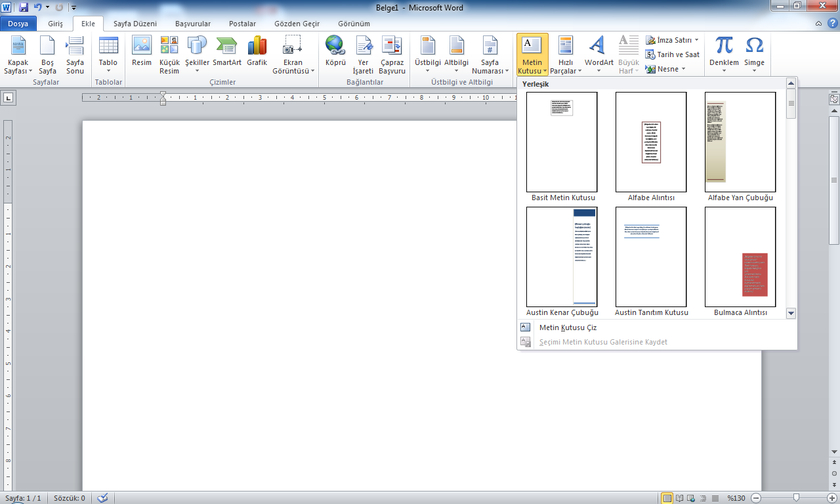840x504 pixels.
Task: Switch to Web Layout view
Action: (692, 498)
